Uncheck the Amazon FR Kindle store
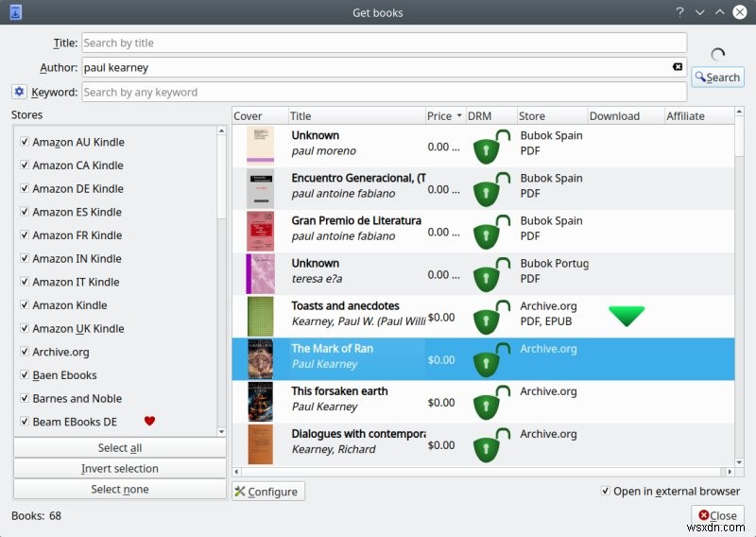The height and width of the screenshot is (537, 756). click(x=25, y=234)
